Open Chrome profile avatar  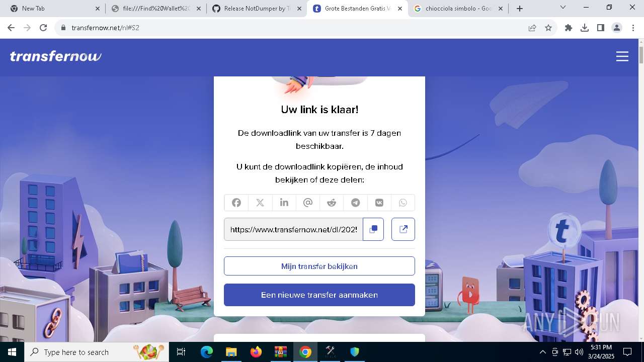click(x=617, y=28)
